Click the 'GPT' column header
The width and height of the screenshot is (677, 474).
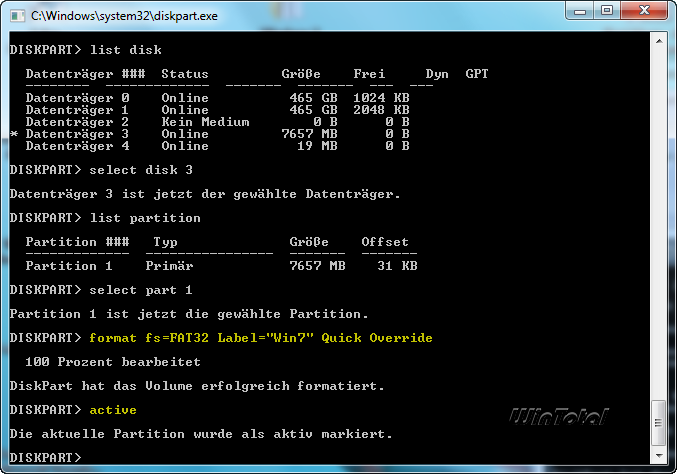[x=477, y=74]
